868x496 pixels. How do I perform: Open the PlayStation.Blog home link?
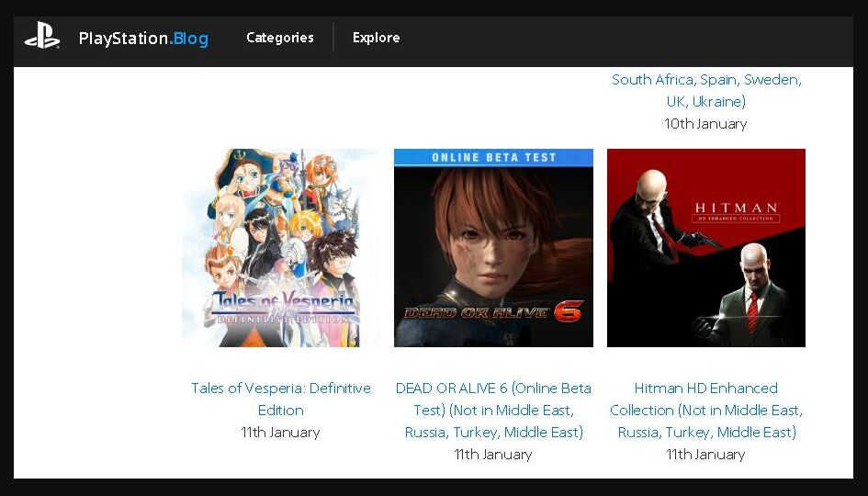point(144,39)
